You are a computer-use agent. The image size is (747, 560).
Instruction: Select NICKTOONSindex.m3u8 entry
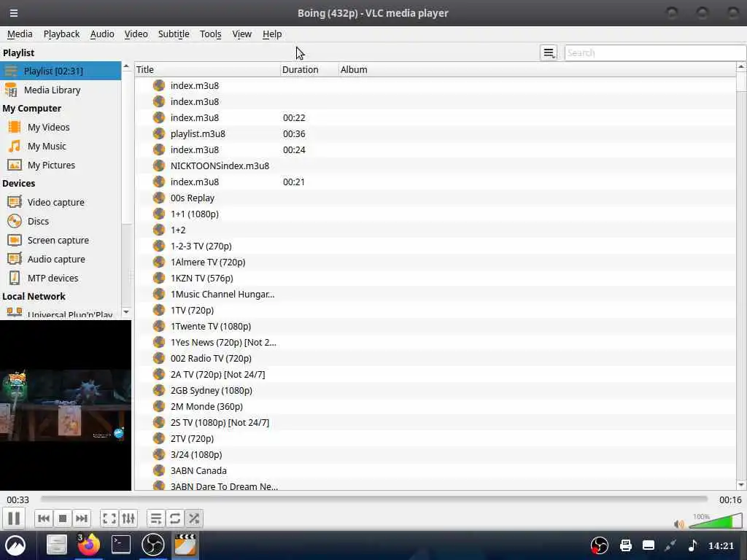coord(435,166)
